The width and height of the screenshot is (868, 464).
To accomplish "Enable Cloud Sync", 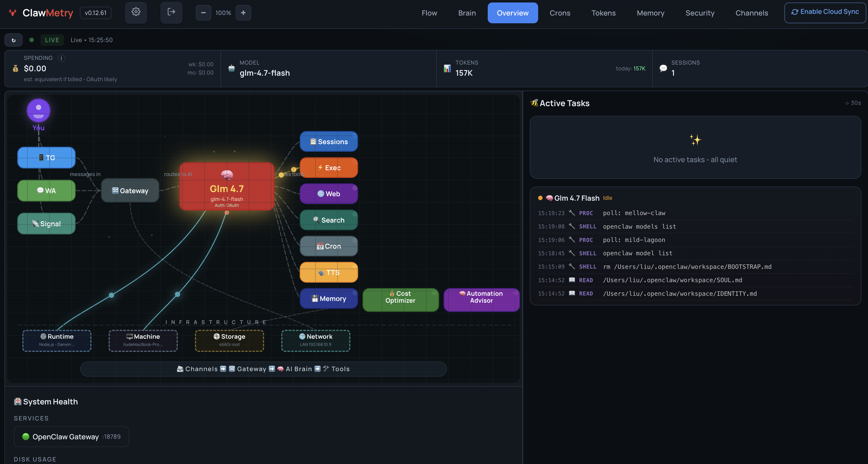I will coord(825,12).
